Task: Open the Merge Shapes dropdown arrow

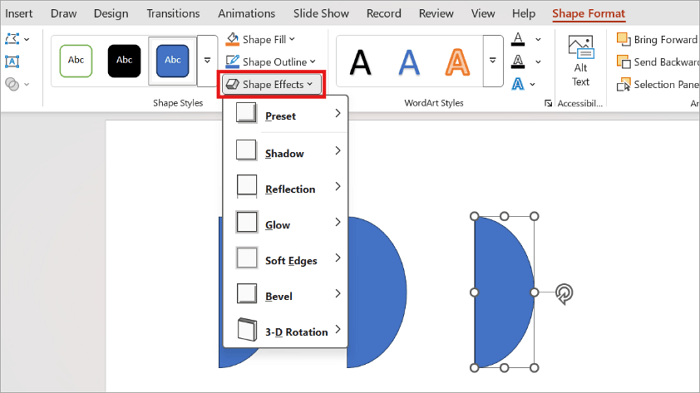Action: point(27,84)
